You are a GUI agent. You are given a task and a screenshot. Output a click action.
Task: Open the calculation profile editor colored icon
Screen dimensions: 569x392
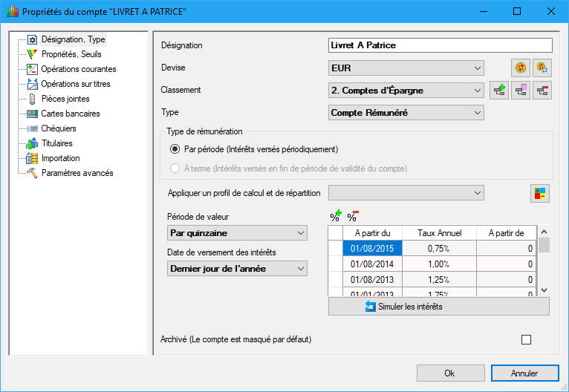(540, 194)
